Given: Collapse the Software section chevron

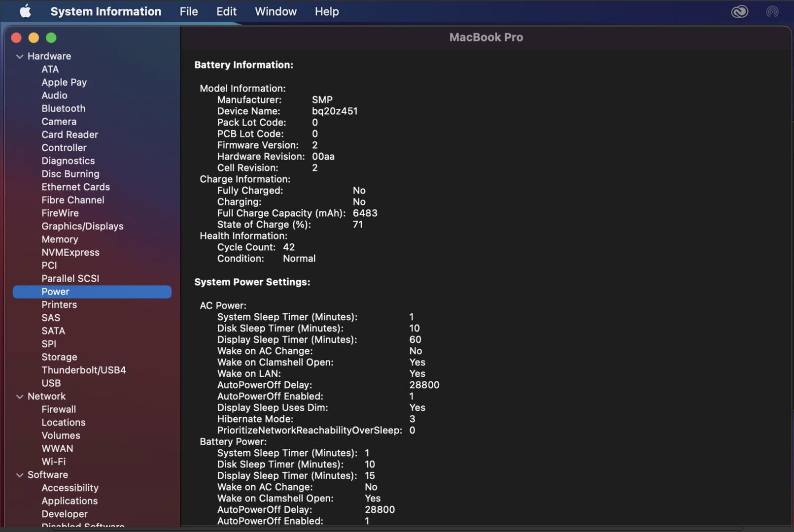Looking at the screenshot, I should click(20, 475).
